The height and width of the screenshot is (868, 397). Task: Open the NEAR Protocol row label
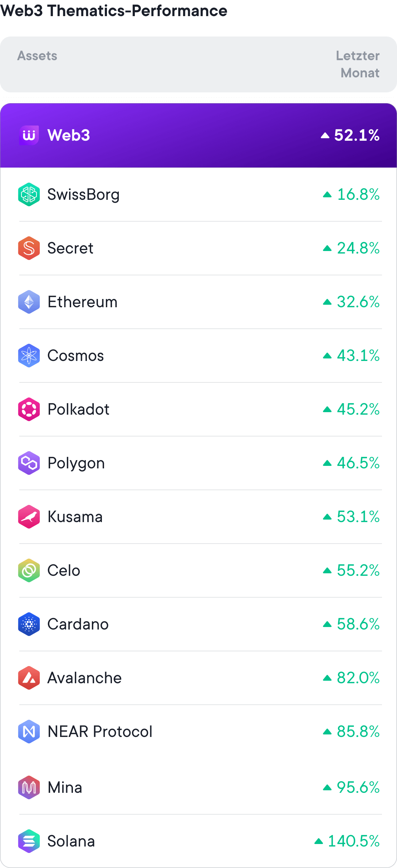point(100,732)
